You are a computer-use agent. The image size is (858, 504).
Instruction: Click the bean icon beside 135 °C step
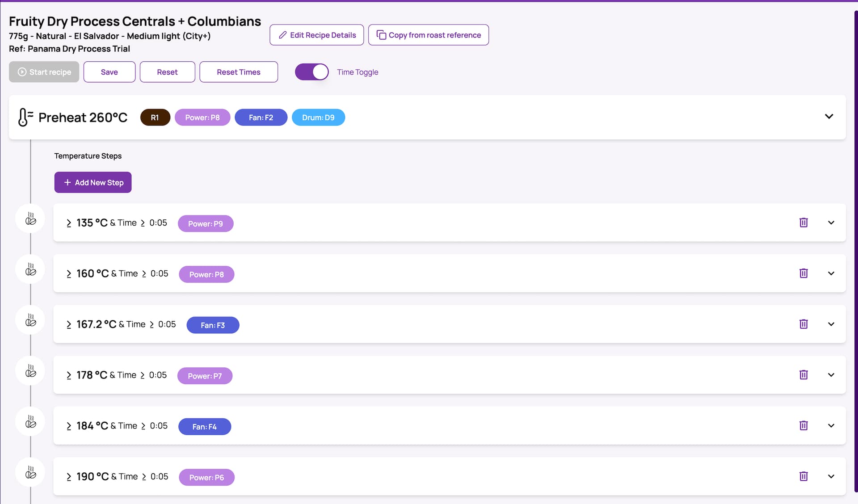30,218
